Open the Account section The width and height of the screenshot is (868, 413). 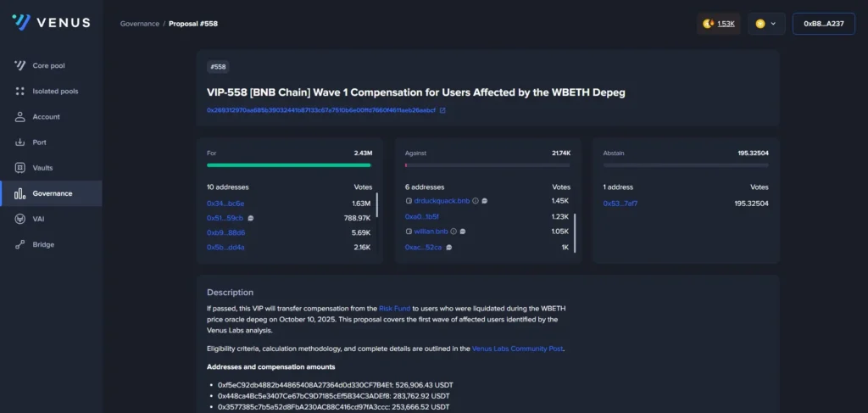(46, 117)
